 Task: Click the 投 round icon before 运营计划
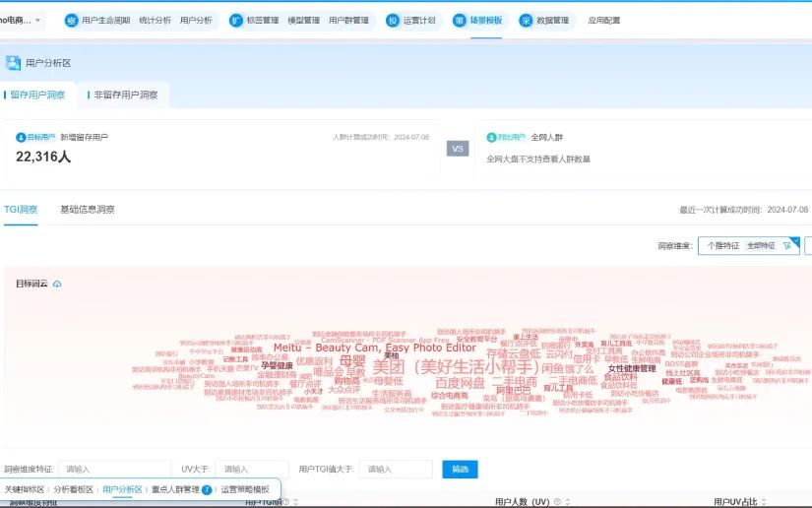(x=393, y=21)
